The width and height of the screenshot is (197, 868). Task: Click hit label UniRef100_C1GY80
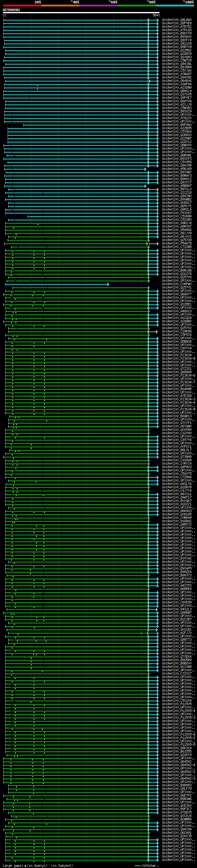click(x=177, y=433)
